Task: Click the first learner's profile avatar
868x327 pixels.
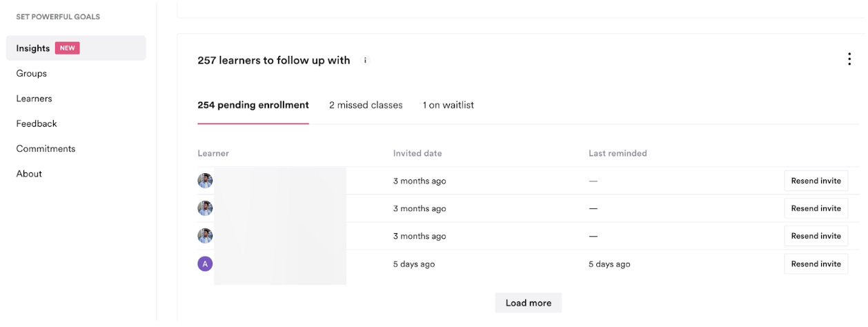Action: [x=205, y=181]
